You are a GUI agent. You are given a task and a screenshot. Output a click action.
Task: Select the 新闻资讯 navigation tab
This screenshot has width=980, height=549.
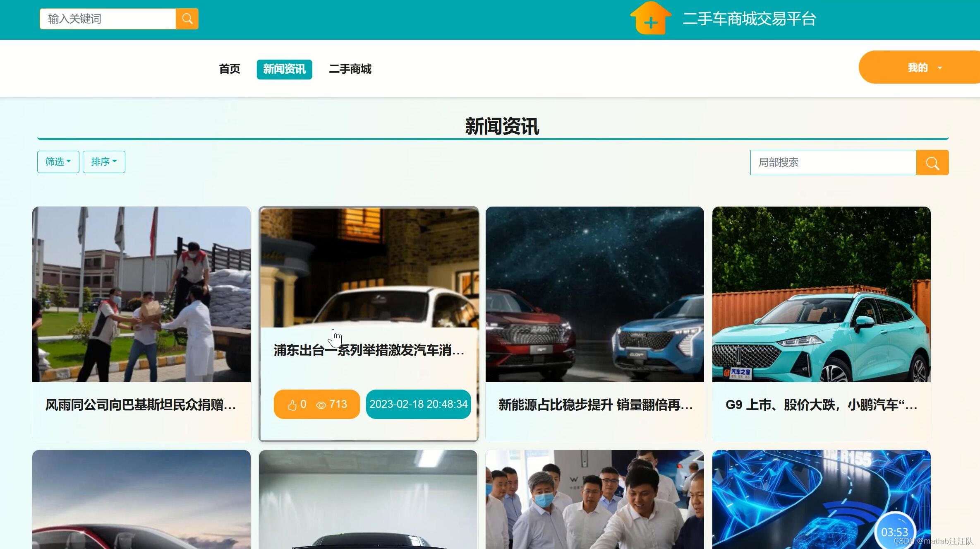click(x=284, y=69)
